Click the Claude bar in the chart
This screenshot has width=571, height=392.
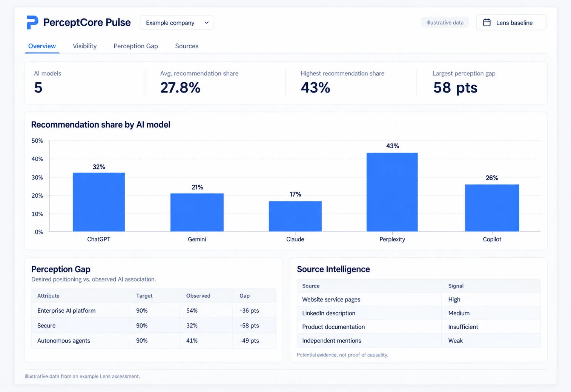(295, 216)
